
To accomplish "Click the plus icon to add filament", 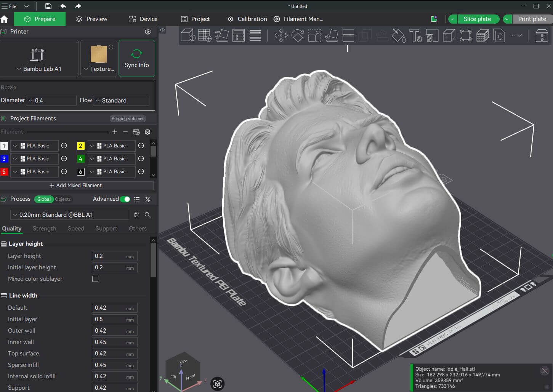I will [x=115, y=132].
